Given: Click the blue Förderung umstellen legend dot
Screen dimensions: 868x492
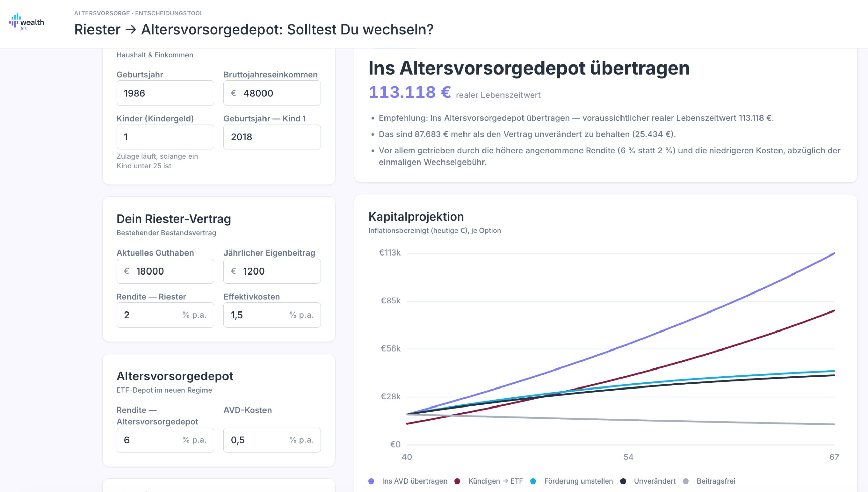Looking at the screenshot, I should coord(533,481).
